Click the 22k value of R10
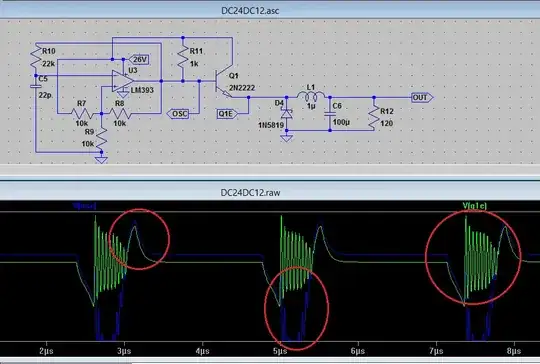The image size is (540, 364). pyautogui.click(x=48, y=64)
